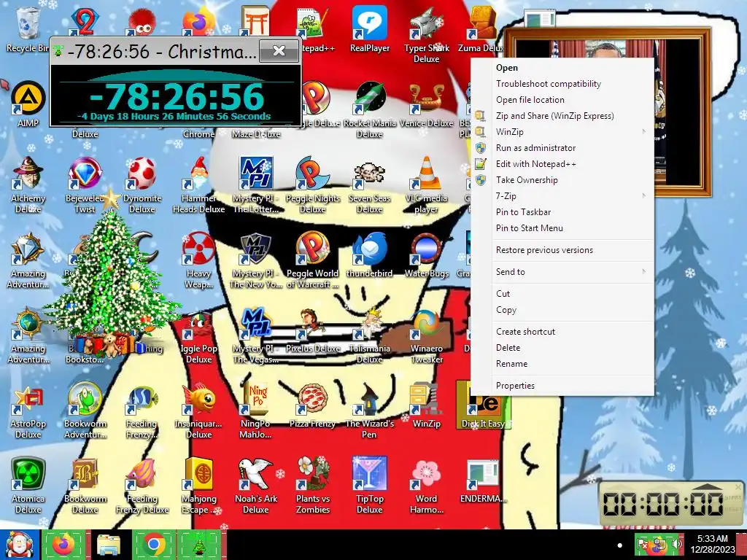Select Edit with Notepad++
The width and height of the screenshot is (747, 560).
pos(562,164)
